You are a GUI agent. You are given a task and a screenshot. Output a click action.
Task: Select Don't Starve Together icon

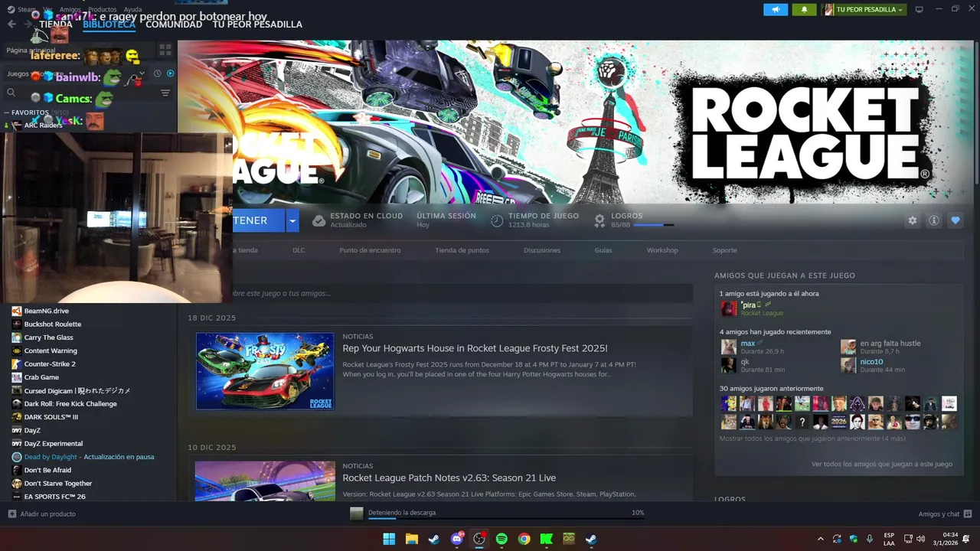pos(16,484)
